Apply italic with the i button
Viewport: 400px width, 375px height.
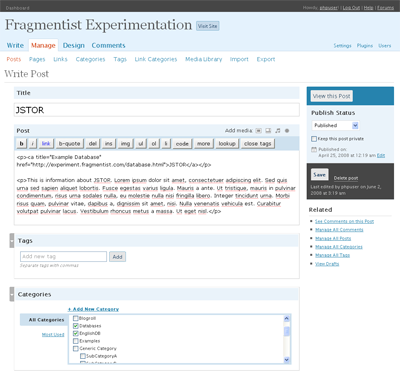pyautogui.click(x=32, y=144)
